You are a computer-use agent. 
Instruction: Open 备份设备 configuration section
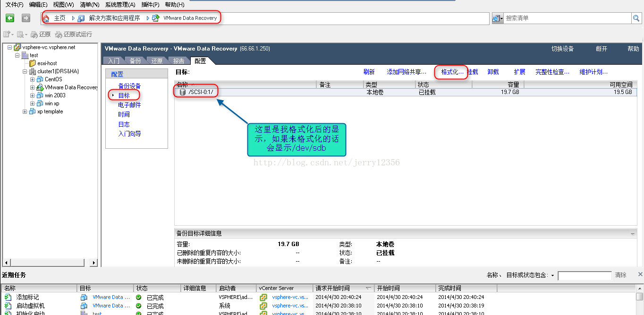(x=129, y=86)
